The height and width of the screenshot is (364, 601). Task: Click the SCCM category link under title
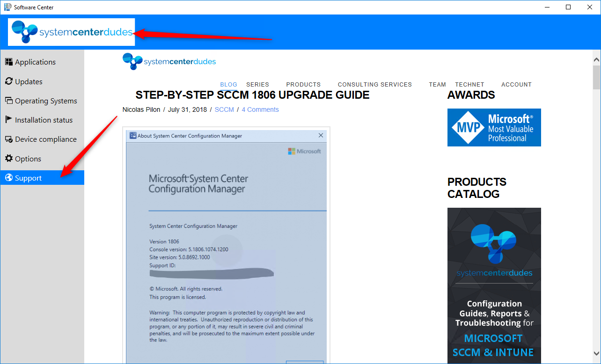click(224, 109)
